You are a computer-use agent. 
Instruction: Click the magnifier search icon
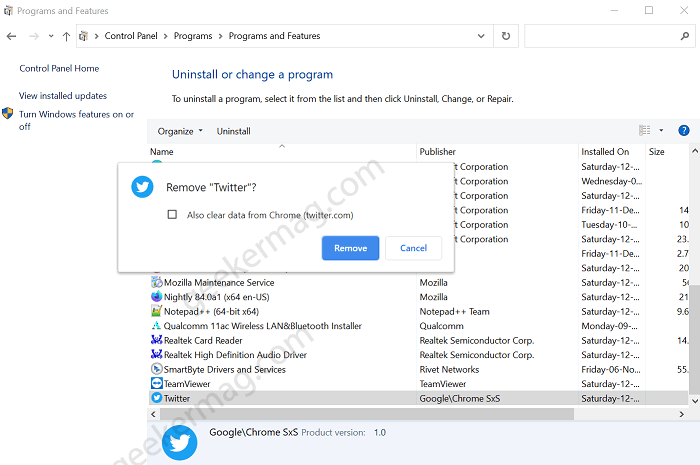point(685,36)
